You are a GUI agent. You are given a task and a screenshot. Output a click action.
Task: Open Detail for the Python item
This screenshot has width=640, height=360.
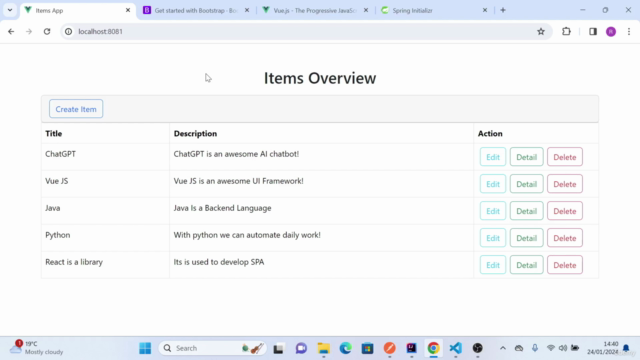tap(527, 238)
